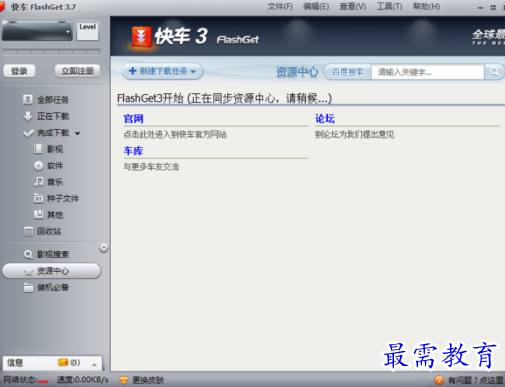The width and height of the screenshot is (505, 387).
Task: Collapse the 完成下载 category arrow
Action: pyautogui.click(x=77, y=133)
